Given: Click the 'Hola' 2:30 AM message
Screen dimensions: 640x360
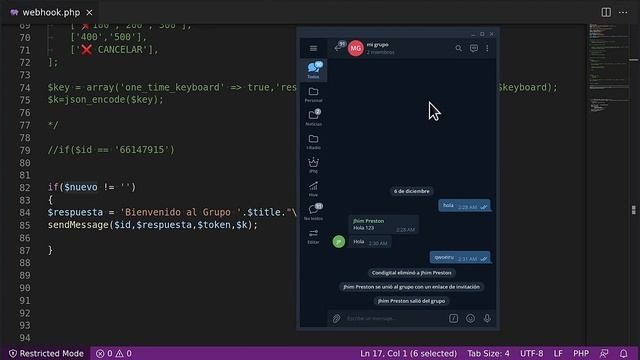Looking at the screenshot, I should pos(370,242).
